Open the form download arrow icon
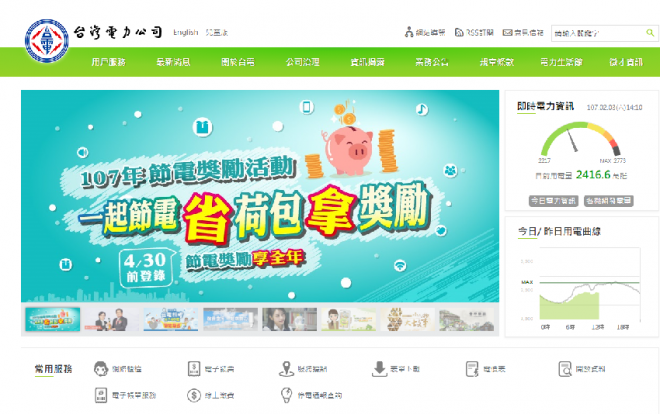 click(379, 369)
